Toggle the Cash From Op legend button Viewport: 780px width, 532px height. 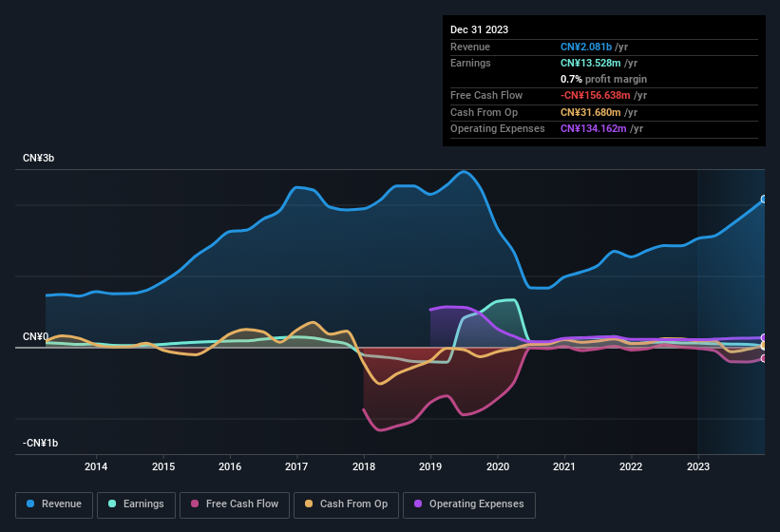tap(346, 504)
